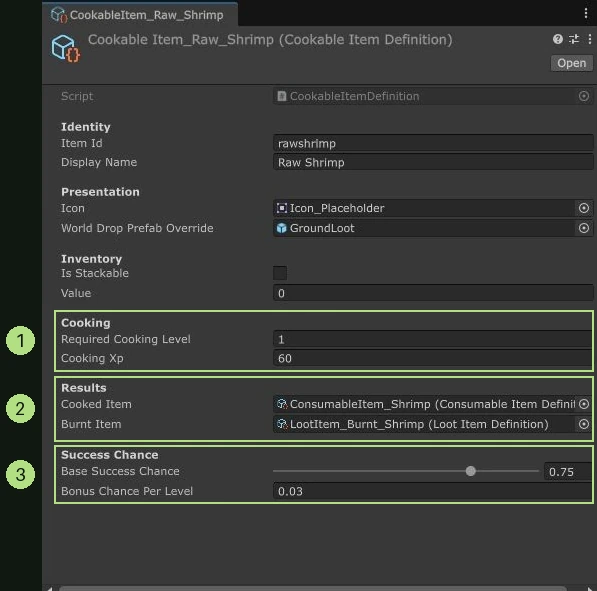Toggle the Is Stackable checkbox

pos(280,273)
